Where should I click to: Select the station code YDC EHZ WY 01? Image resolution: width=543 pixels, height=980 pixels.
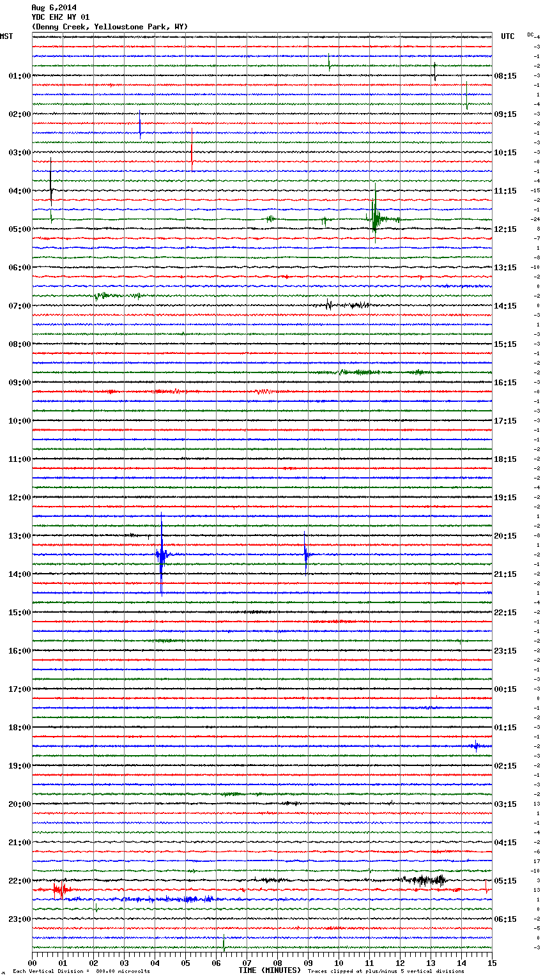click(x=60, y=17)
